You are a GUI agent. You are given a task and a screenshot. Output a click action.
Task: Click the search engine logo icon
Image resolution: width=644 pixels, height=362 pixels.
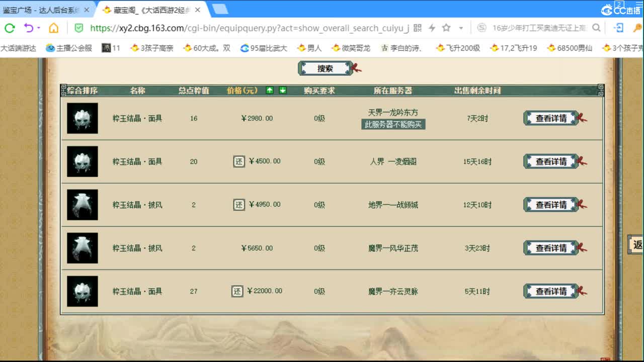click(481, 28)
